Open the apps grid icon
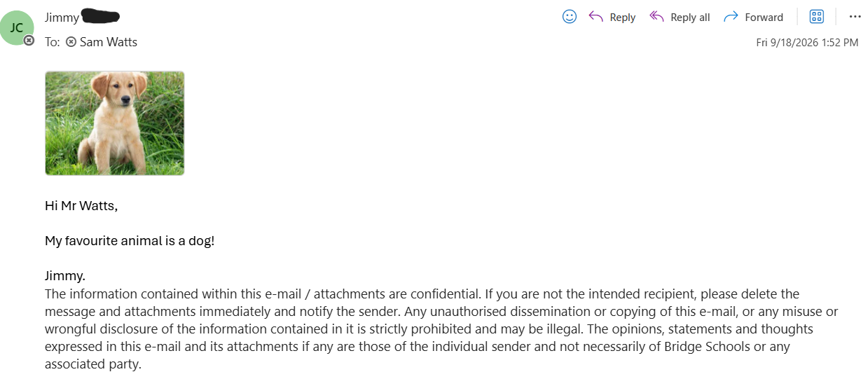 click(816, 17)
